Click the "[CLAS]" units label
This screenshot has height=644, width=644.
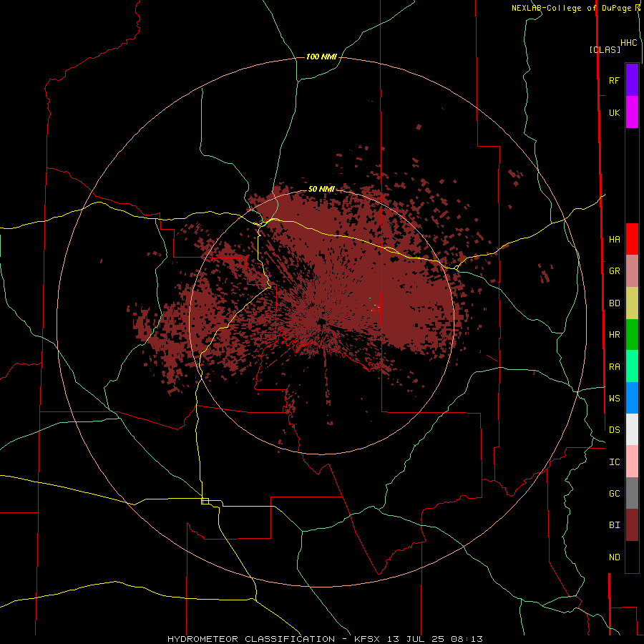605,49
